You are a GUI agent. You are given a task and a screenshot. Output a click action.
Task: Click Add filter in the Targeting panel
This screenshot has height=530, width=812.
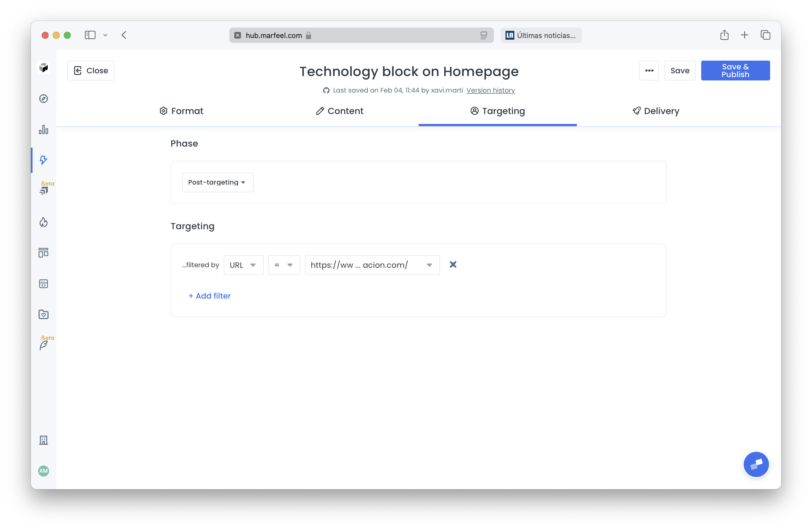point(209,296)
